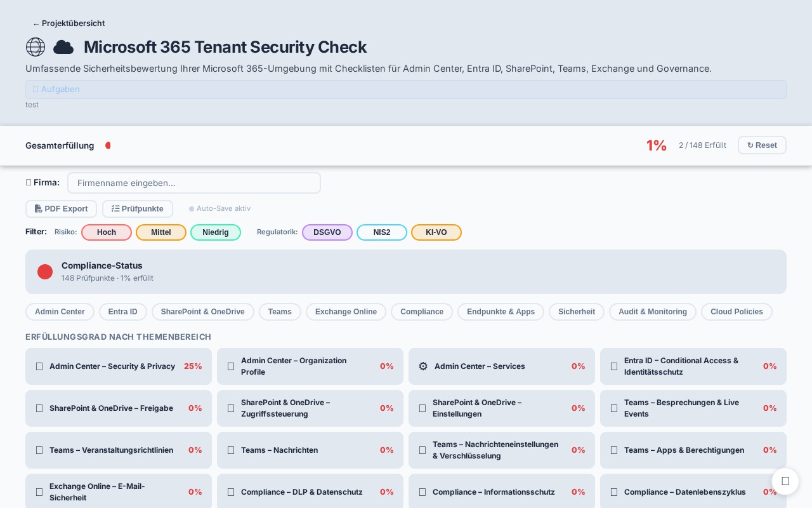812x508 pixels.
Task: Click the "Auto-Save aktiv" status text
Action: pos(223,208)
